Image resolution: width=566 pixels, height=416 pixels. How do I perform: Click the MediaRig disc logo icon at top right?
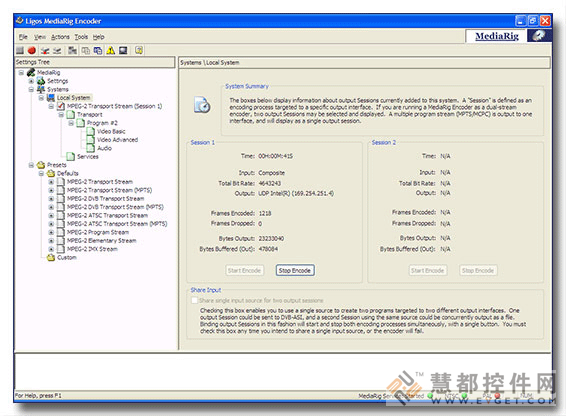point(539,36)
